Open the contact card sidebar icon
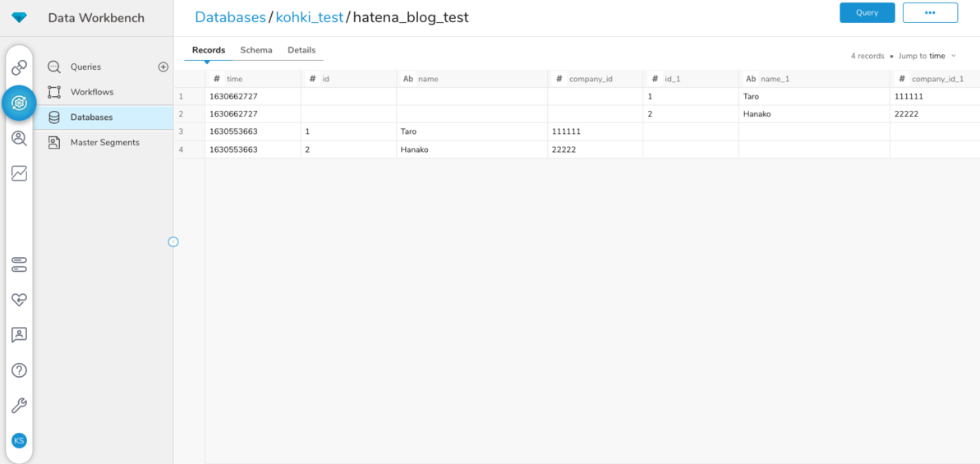This screenshot has height=464, width=980. pyautogui.click(x=19, y=335)
